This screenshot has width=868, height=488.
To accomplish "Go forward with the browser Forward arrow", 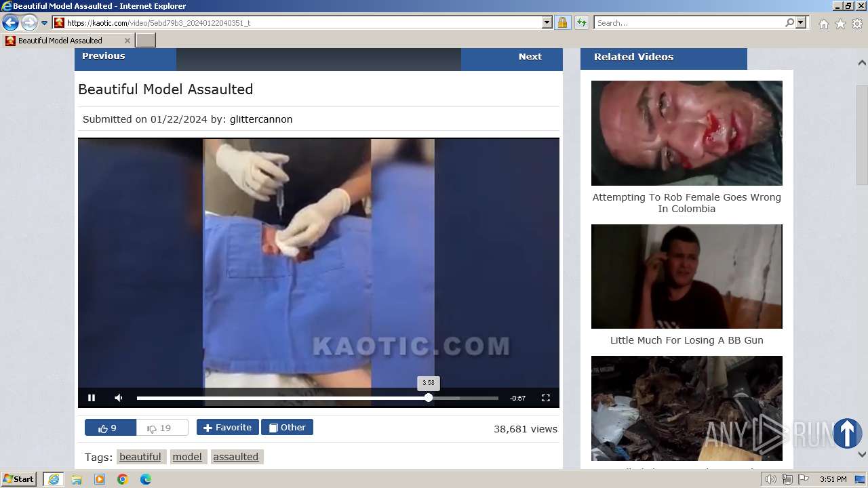I will [29, 23].
